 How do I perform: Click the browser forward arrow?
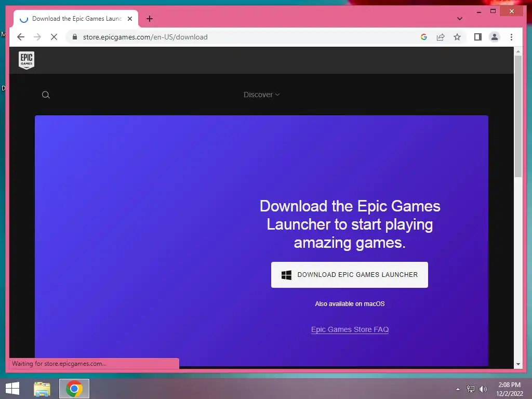click(37, 37)
